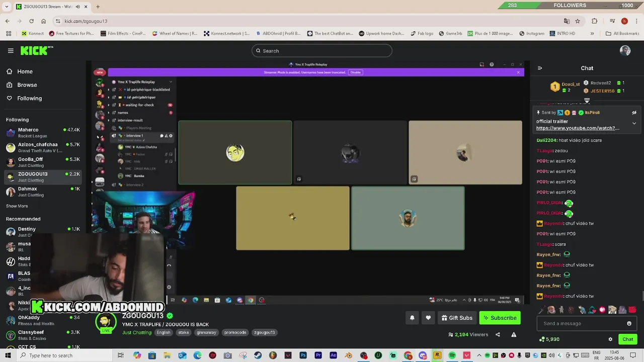Open chat settings gear icon
The image size is (644, 362).
coord(610,339)
